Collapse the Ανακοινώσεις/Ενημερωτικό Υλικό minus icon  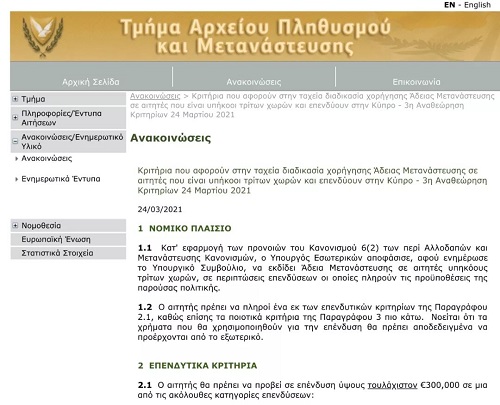click(15, 141)
